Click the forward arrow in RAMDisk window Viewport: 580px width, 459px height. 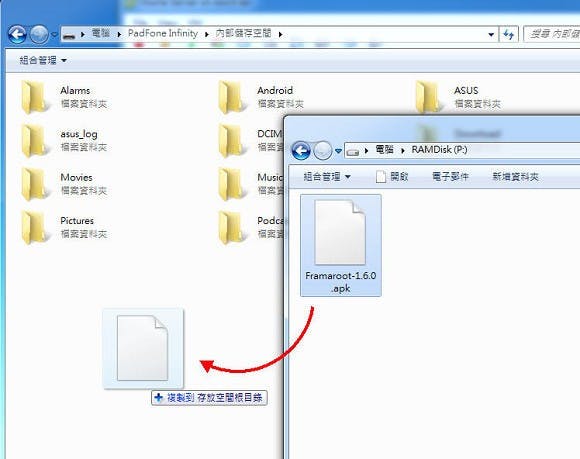point(323,151)
